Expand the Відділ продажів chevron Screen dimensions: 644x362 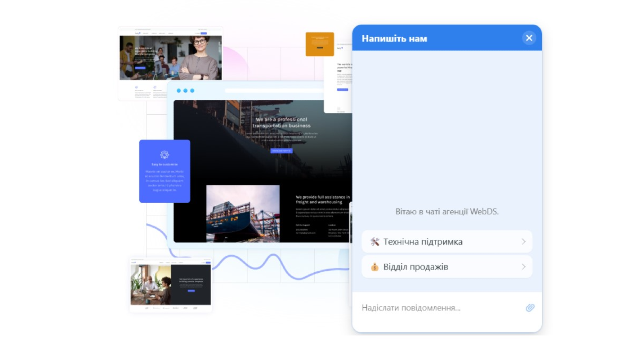click(x=524, y=266)
